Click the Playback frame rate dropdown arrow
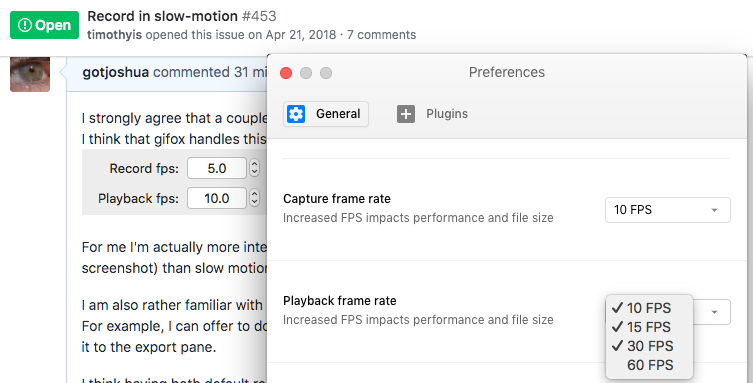The height and width of the screenshot is (383, 753). coord(714,312)
